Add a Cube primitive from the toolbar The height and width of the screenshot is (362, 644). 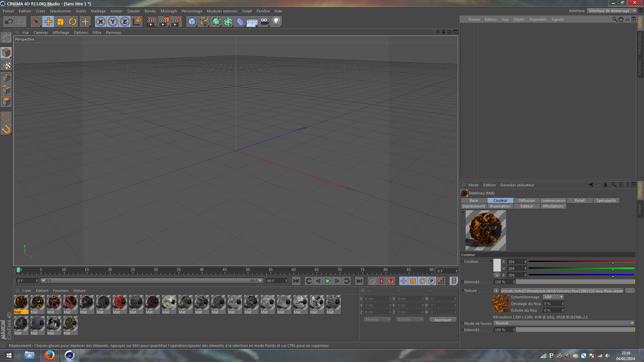[x=192, y=21]
